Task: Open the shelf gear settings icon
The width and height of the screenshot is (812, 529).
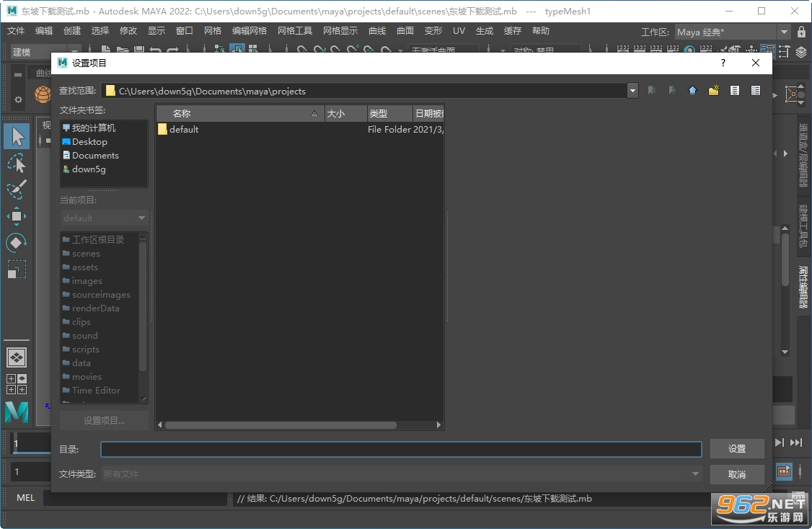Action: tap(18, 99)
